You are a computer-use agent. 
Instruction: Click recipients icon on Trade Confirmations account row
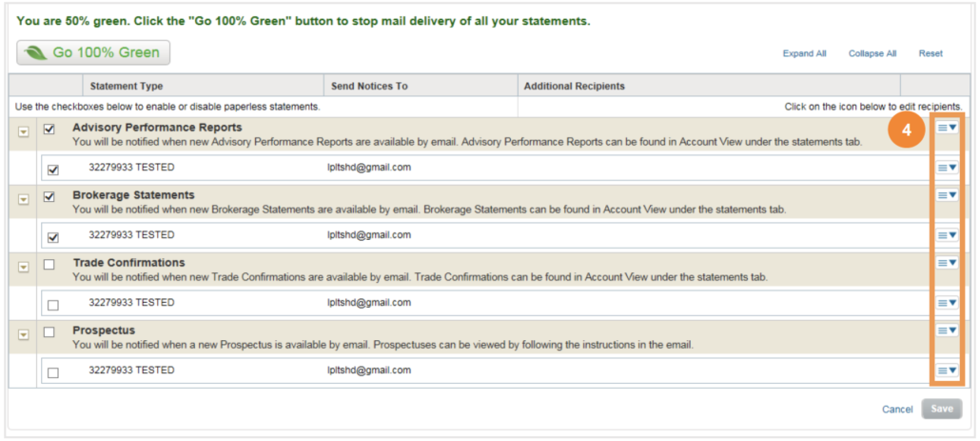tap(947, 303)
